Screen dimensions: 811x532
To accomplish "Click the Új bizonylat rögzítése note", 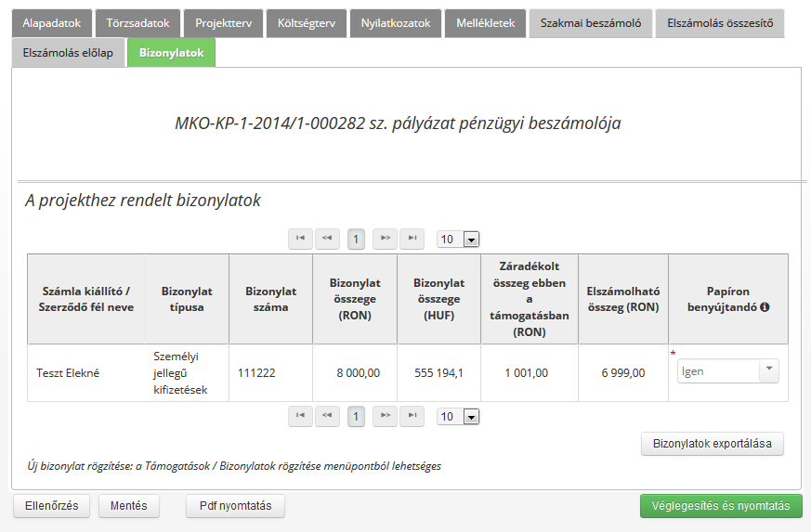I will pyautogui.click(x=234, y=466).
